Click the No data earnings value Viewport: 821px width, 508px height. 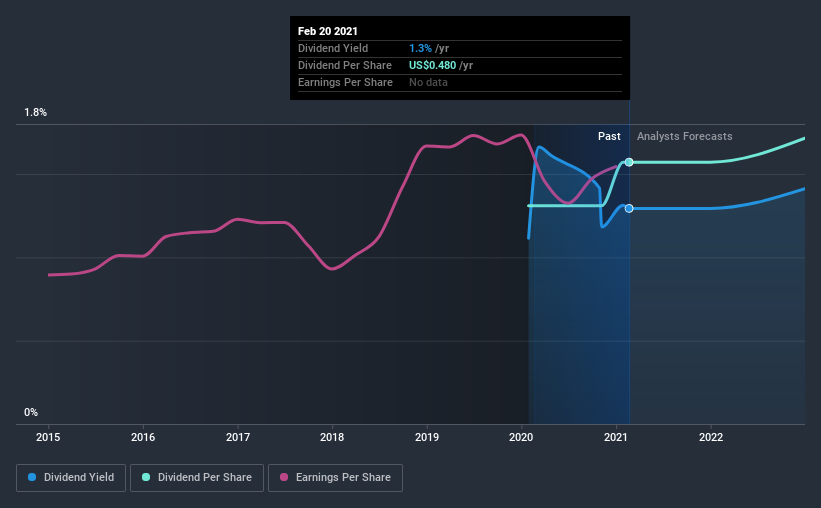(x=428, y=82)
